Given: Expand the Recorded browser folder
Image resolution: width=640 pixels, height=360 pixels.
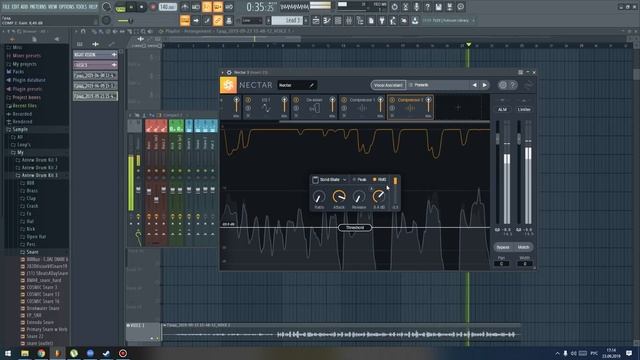Looking at the screenshot, I should (22, 114).
